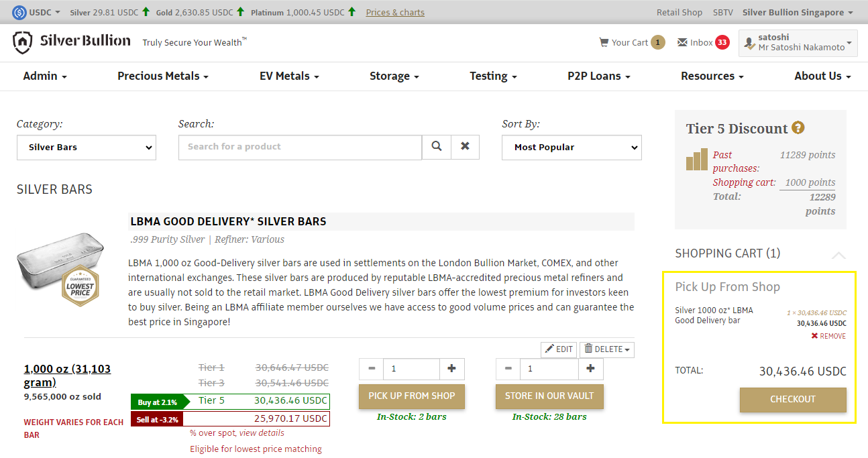The height and width of the screenshot is (458, 868).
Task: Click the PICK UP FROM SHOP button
Action: point(412,396)
